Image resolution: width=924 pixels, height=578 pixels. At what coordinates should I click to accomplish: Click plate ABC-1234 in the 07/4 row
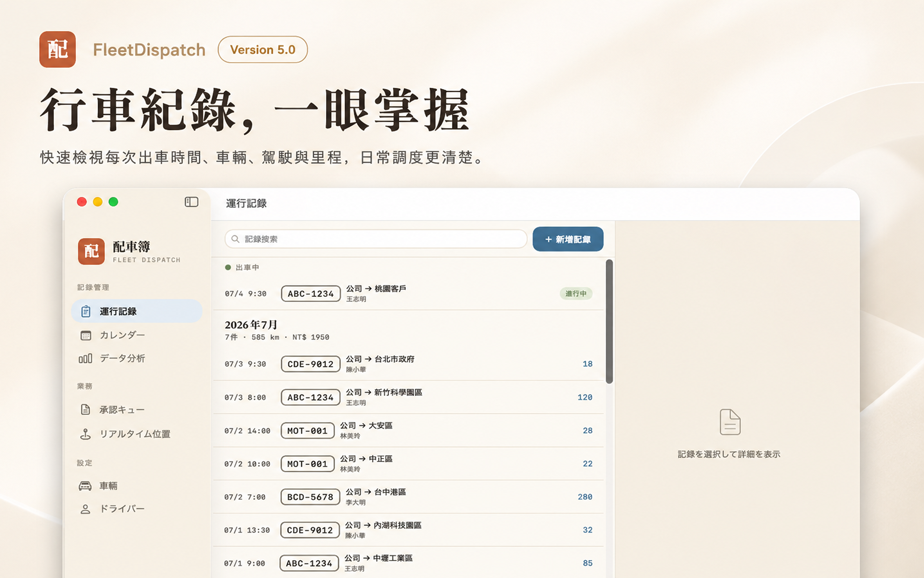tap(311, 293)
